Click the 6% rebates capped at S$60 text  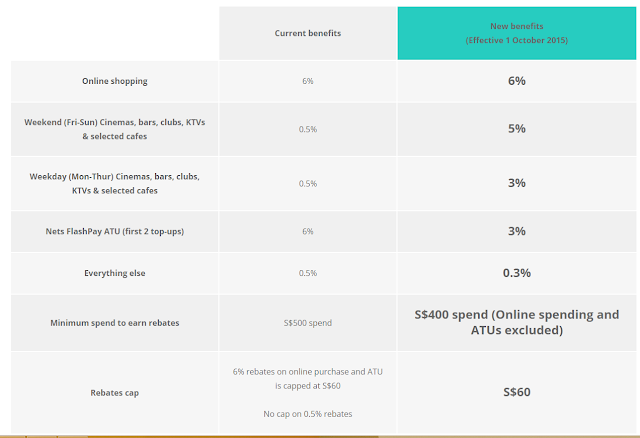pos(308,377)
